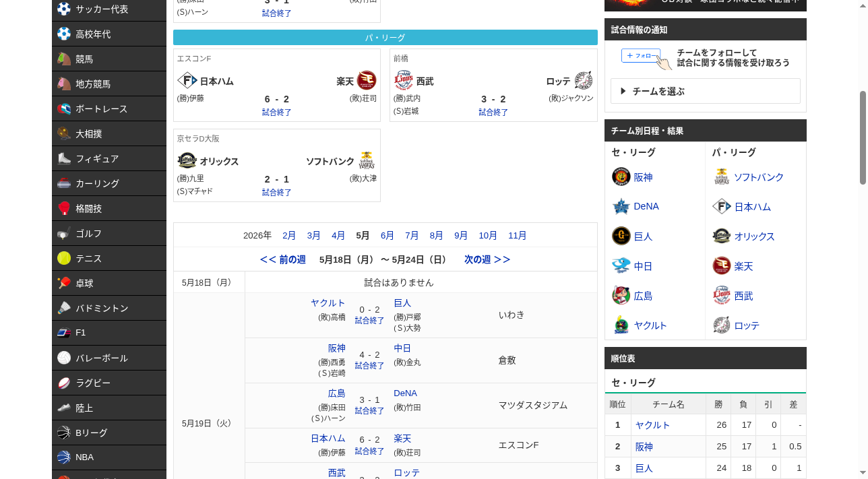This screenshot has width=868, height=479.
Task: Click the racing car icon beside F1
Action: (64, 332)
